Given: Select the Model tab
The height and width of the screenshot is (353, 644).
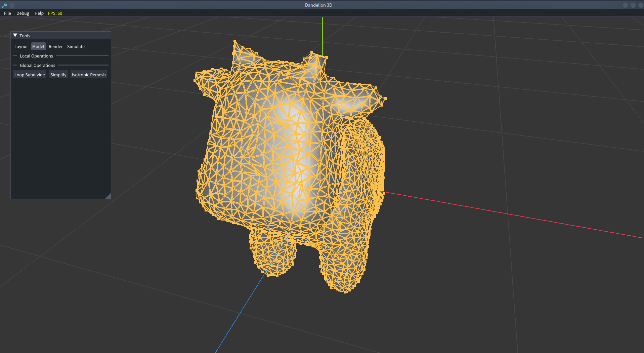Looking at the screenshot, I should [x=38, y=46].
